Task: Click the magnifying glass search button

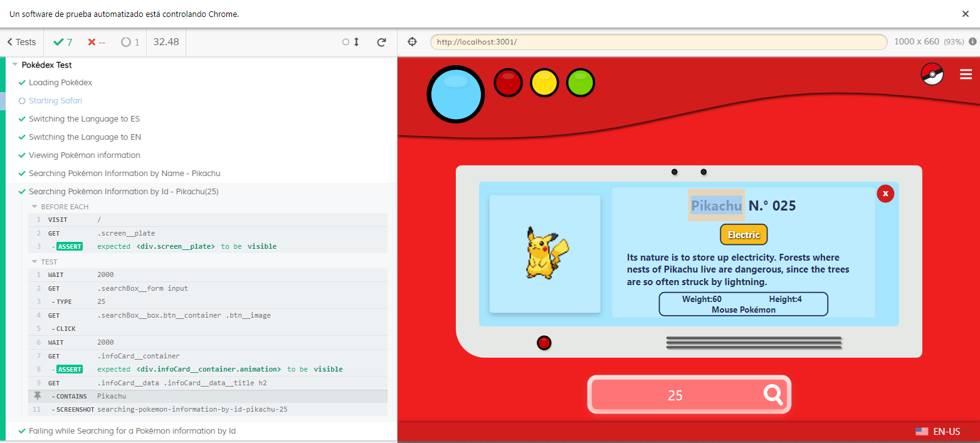Action: pos(773,395)
